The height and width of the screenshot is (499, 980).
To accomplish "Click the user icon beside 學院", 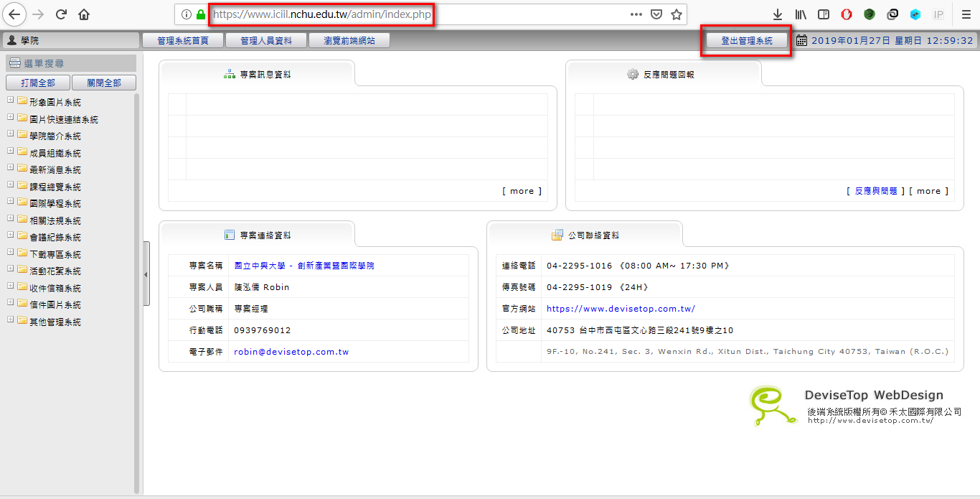I will click(11, 41).
